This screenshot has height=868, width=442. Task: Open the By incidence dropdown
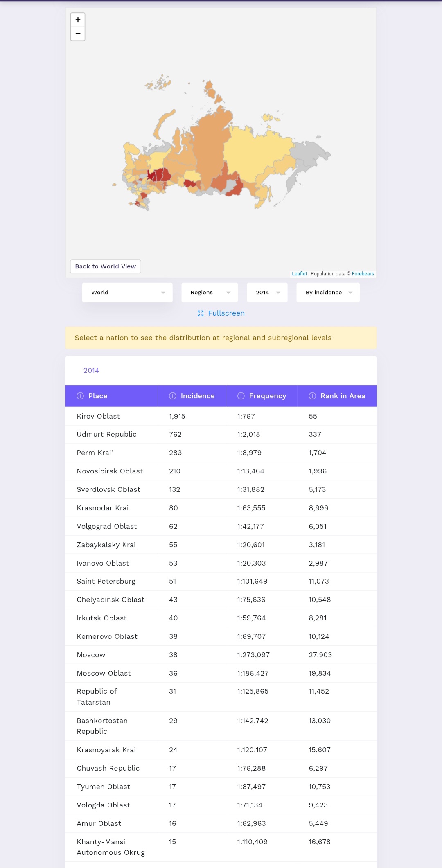(328, 293)
